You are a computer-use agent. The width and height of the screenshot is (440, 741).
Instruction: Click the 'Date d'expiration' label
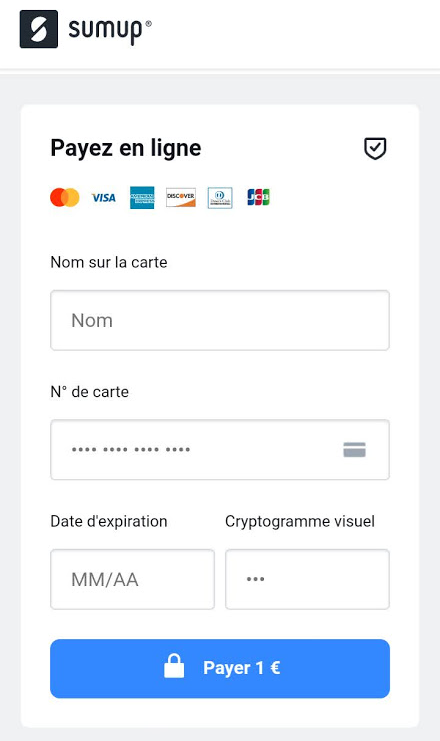tap(109, 521)
